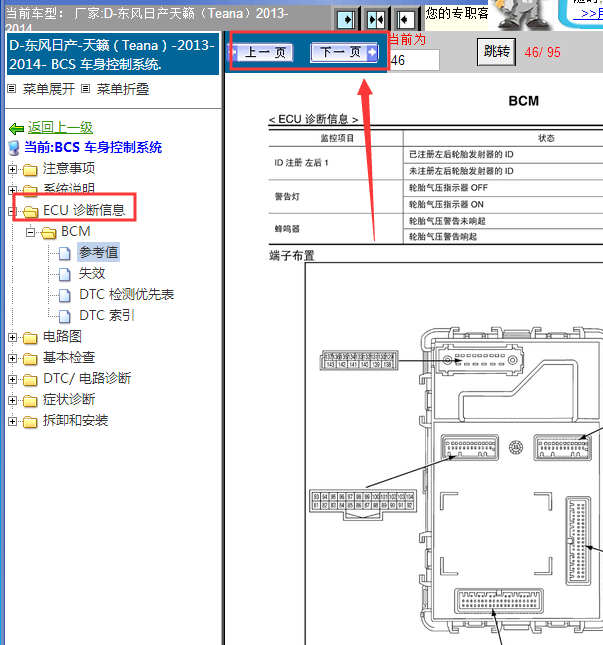Click the 基本检查 folder icon
The image size is (603, 645).
tap(30, 358)
